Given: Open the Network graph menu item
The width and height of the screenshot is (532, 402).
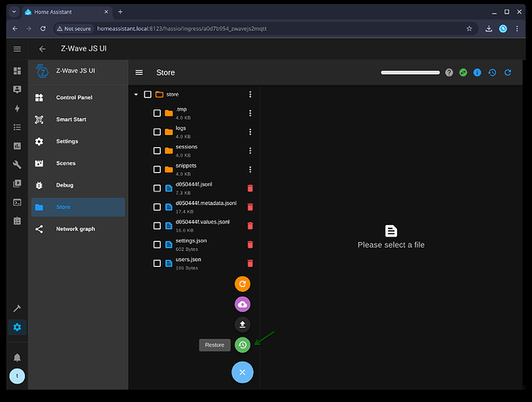Looking at the screenshot, I should pyautogui.click(x=78, y=229).
